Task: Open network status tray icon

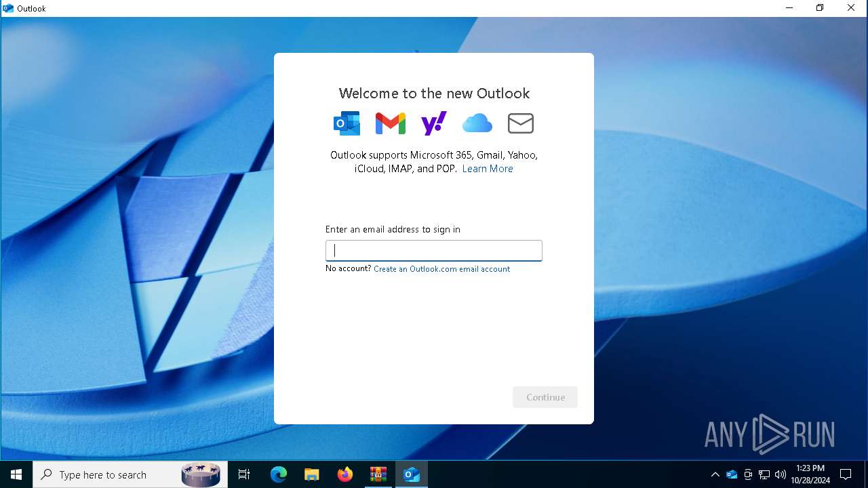Action: click(x=764, y=474)
